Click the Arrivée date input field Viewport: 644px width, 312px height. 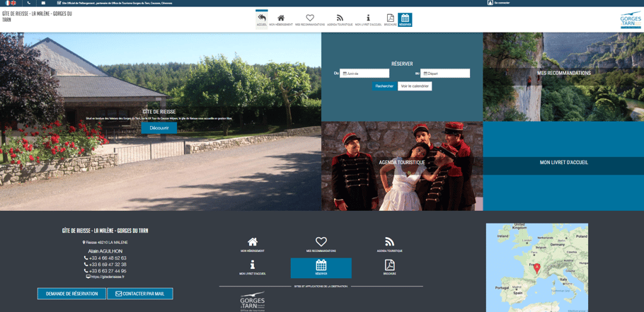(x=364, y=74)
